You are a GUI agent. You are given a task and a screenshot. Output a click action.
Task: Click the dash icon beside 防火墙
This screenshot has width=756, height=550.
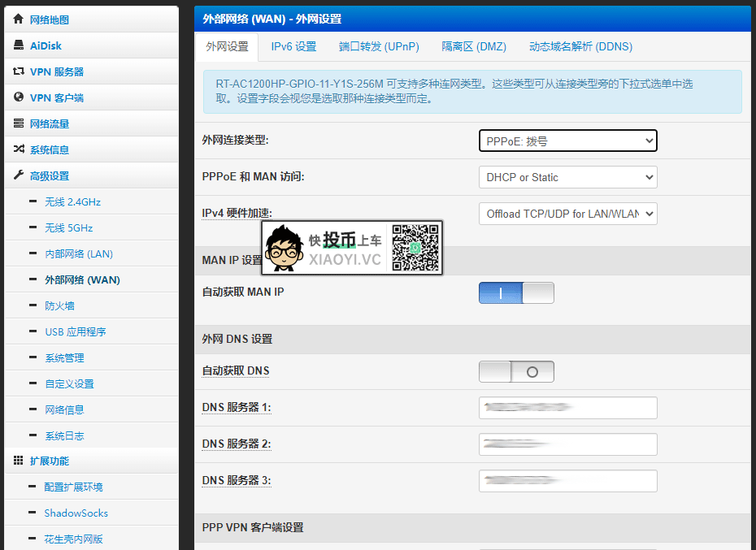pyautogui.click(x=33, y=305)
